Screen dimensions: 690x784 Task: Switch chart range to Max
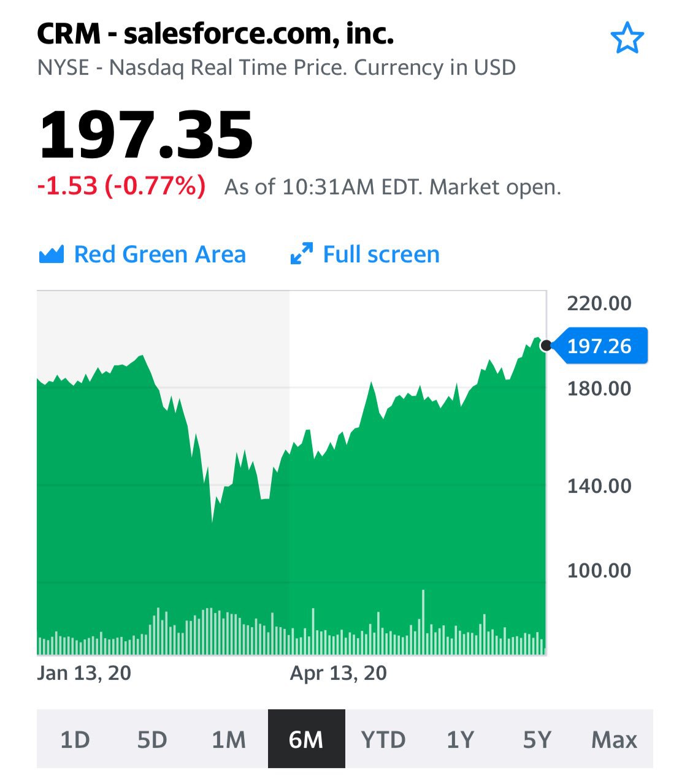615,739
